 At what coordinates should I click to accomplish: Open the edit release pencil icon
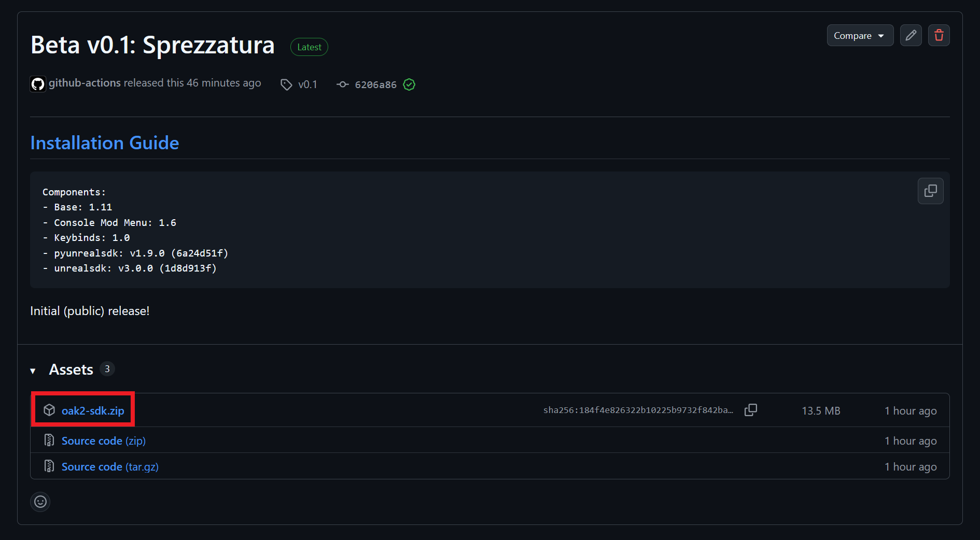[x=911, y=35]
